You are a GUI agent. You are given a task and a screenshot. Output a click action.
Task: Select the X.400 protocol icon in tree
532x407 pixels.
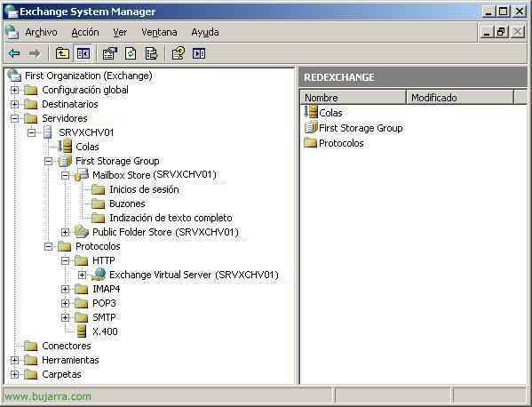coord(82,331)
